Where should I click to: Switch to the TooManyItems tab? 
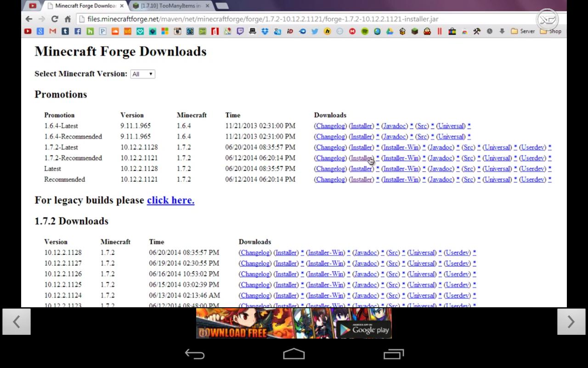(x=170, y=6)
